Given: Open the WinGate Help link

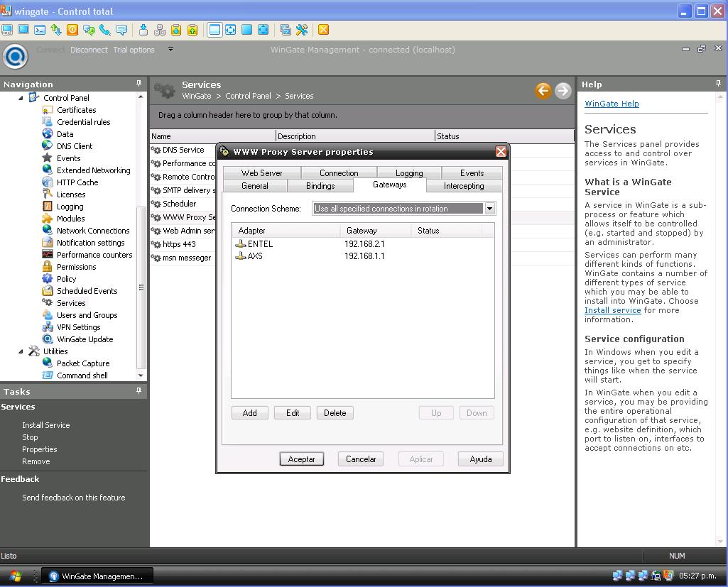Looking at the screenshot, I should pos(612,104).
